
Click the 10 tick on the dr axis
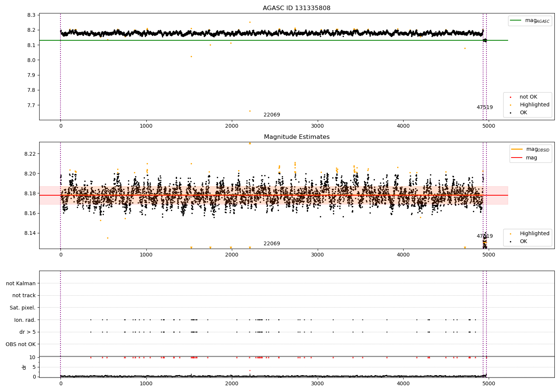pos(32,357)
